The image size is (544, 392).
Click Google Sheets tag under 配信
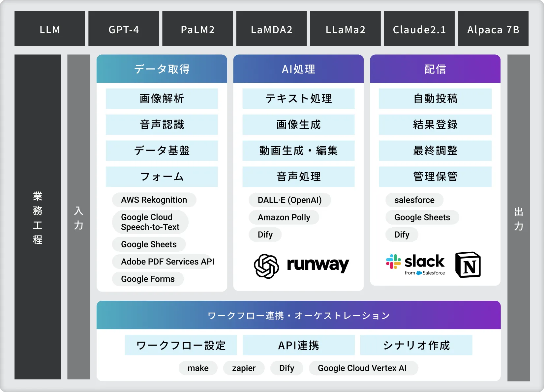pos(422,217)
